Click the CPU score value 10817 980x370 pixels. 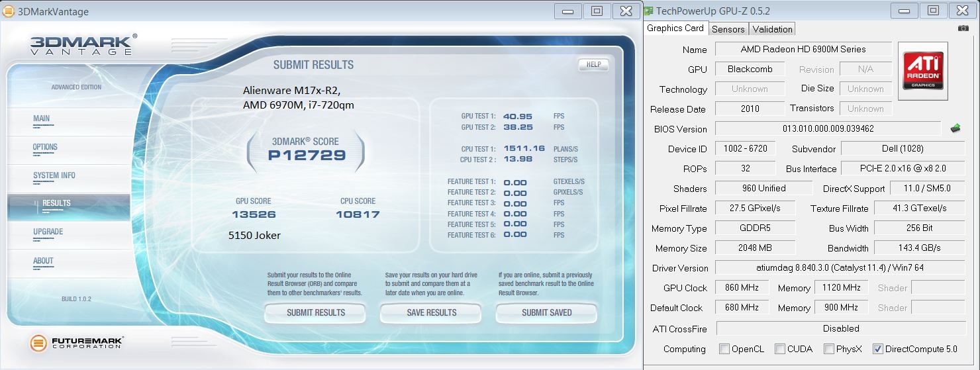click(x=358, y=214)
